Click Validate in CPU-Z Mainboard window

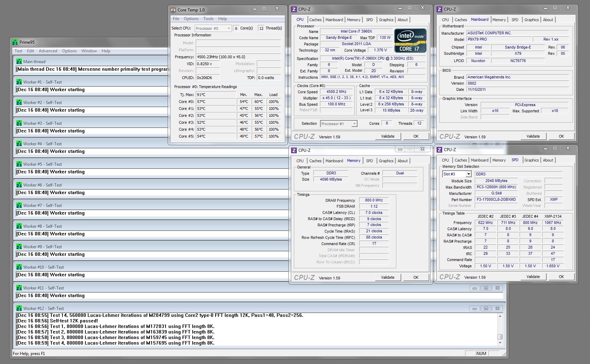[x=533, y=136]
